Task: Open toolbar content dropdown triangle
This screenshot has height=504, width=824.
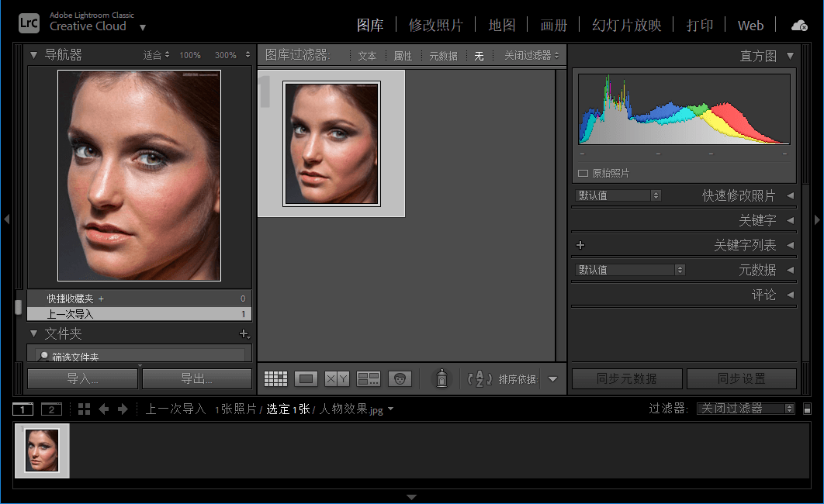Action: 553,379
